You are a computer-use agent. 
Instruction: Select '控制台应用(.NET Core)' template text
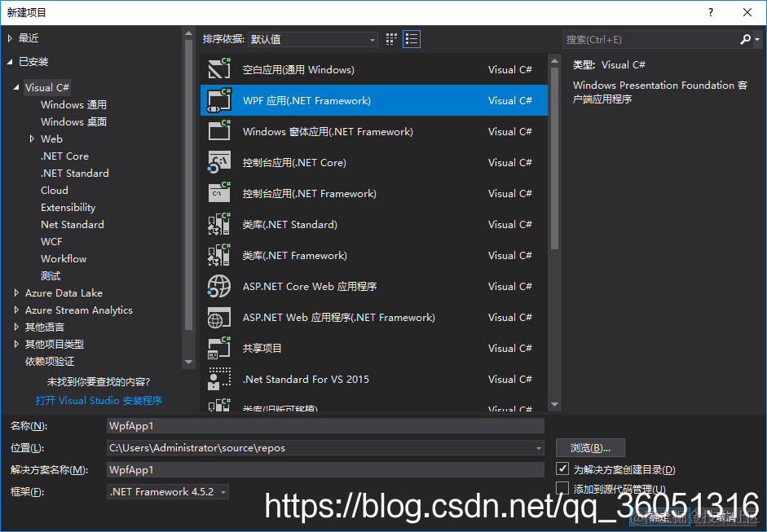(294, 162)
